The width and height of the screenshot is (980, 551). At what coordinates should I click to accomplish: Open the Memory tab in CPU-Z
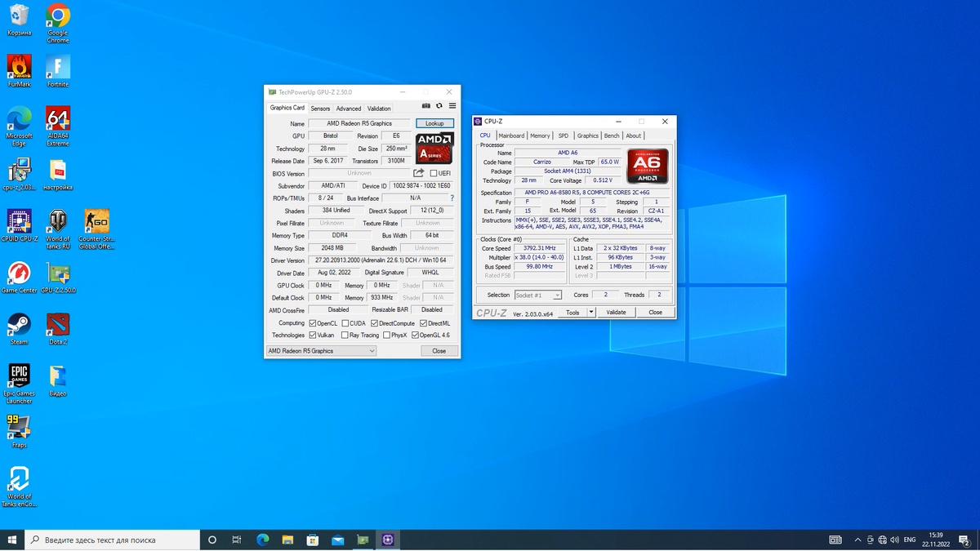[540, 136]
